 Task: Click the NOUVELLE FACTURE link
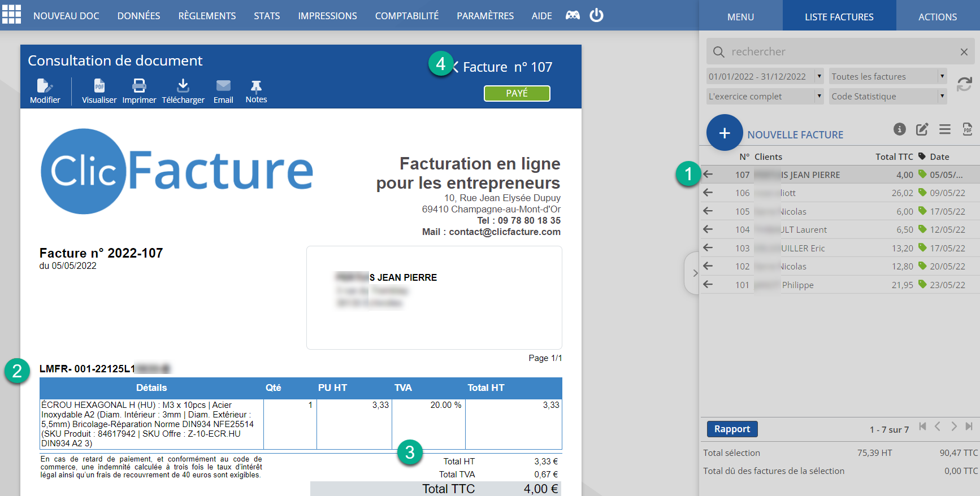click(x=795, y=134)
